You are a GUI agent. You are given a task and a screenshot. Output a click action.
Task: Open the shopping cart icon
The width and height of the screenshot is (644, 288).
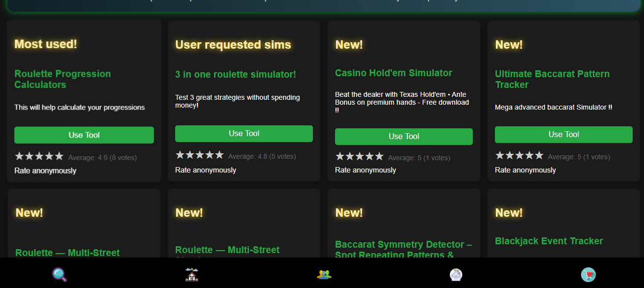(588, 274)
